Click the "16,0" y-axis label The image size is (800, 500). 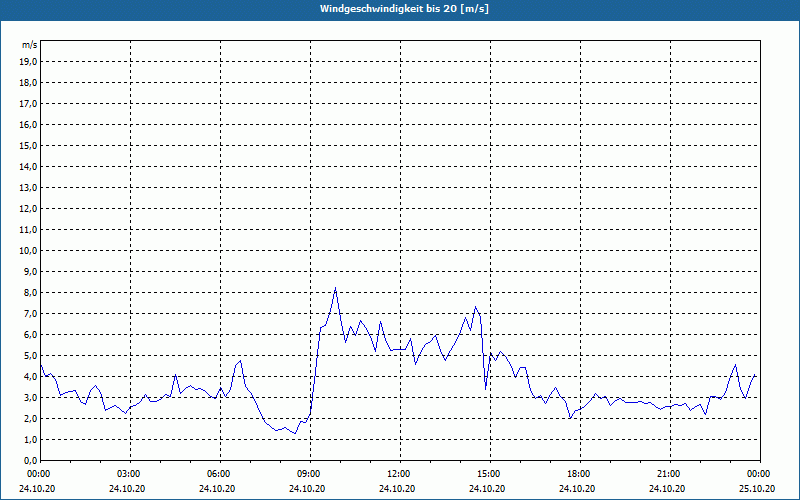click(x=28, y=124)
